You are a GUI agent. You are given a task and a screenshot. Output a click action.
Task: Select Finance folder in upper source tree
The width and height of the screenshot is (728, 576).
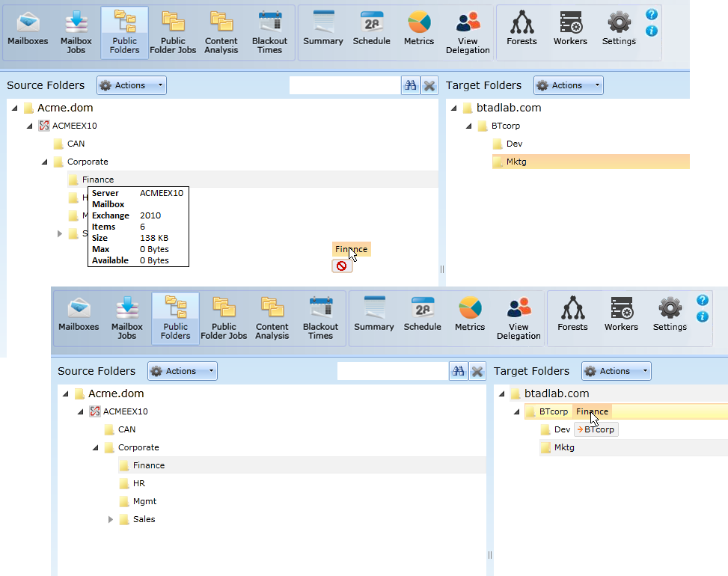pyautogui.click(x=98, y=180)
